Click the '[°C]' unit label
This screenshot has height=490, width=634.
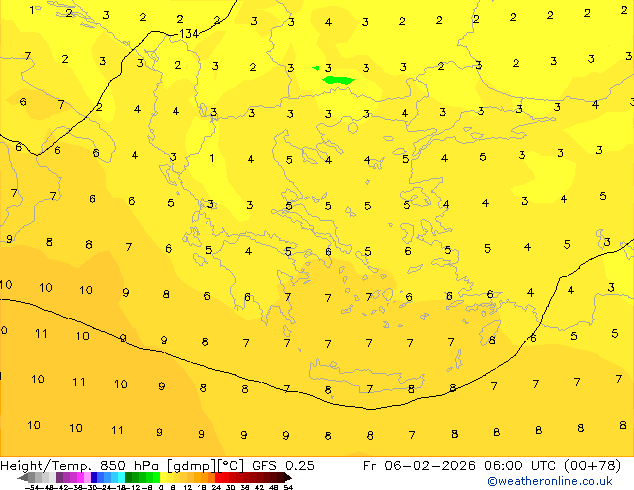(232, 466)
